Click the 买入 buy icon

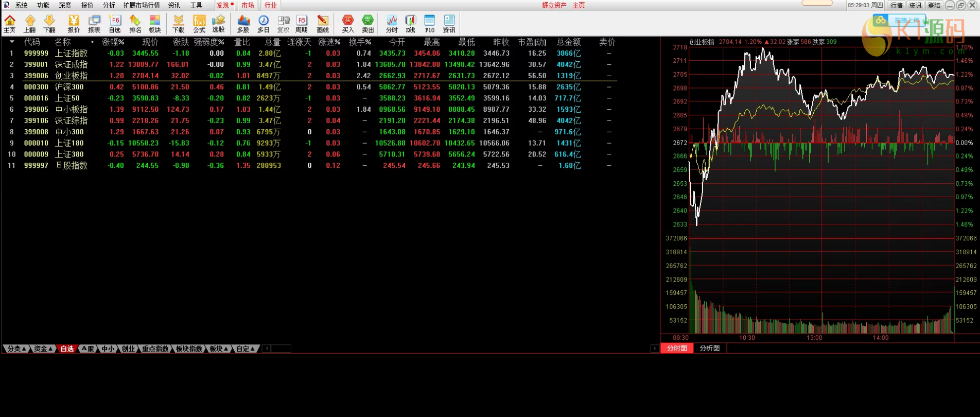[348, 24]
